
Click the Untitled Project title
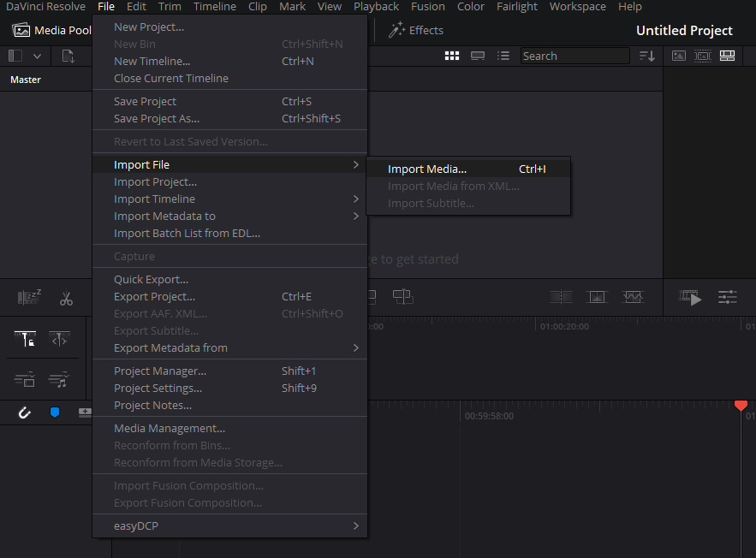(684, 30)
